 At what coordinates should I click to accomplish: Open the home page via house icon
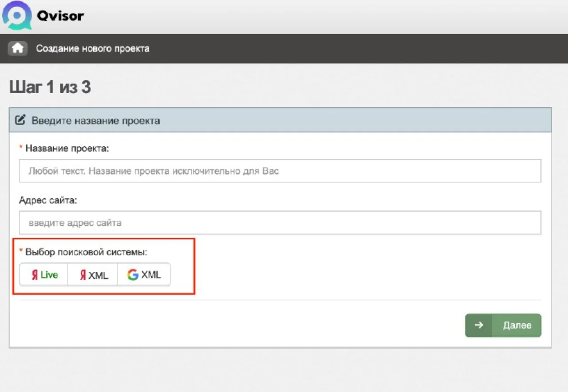click(17, 48)
